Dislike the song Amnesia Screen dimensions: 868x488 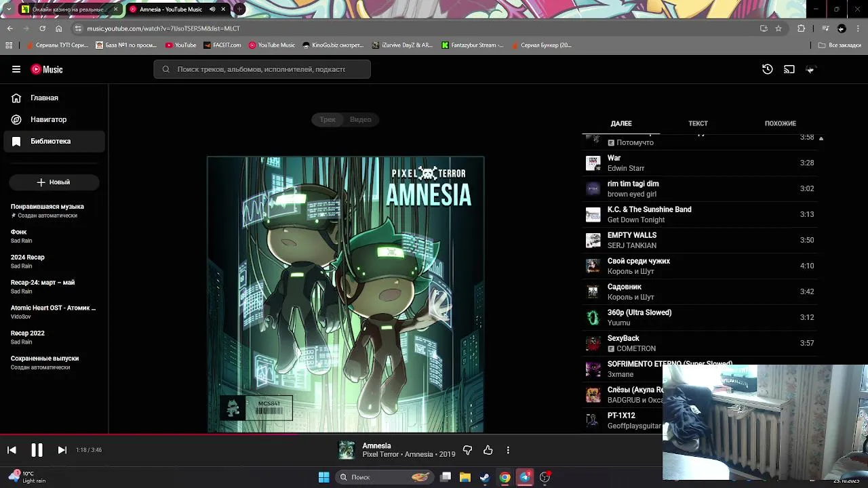tap(467, 450)
